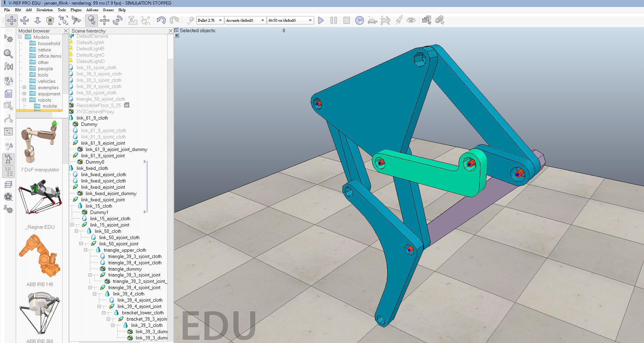Select the object/item shift tool
The image size is (644, 343).
(x=105, y=20)
